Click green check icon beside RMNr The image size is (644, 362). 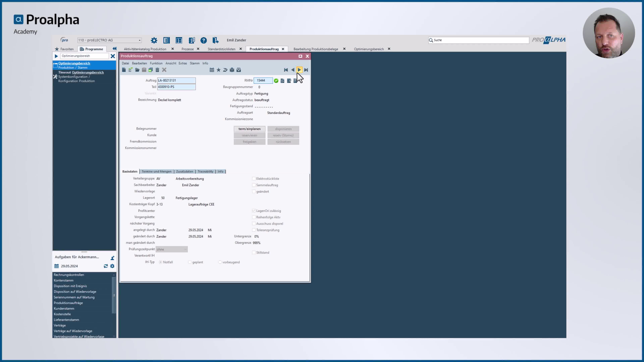click(x=276, y=81)
